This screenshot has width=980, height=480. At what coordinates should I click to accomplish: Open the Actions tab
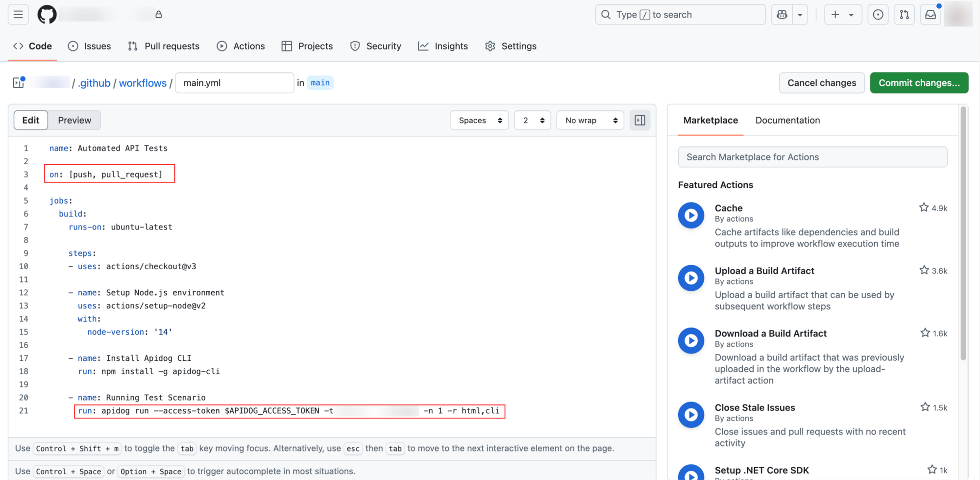[241, 46]
